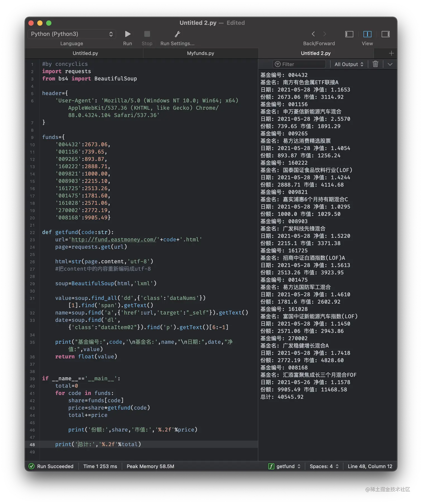The image size is (422, 504).
Task: Open Run Settings wrench icon
Action: (x=177, y=34)
